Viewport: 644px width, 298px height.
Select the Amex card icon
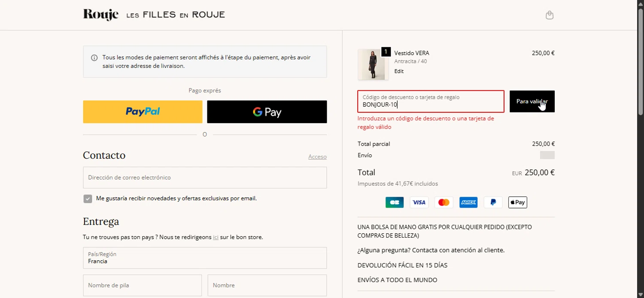tap(468, 202)
